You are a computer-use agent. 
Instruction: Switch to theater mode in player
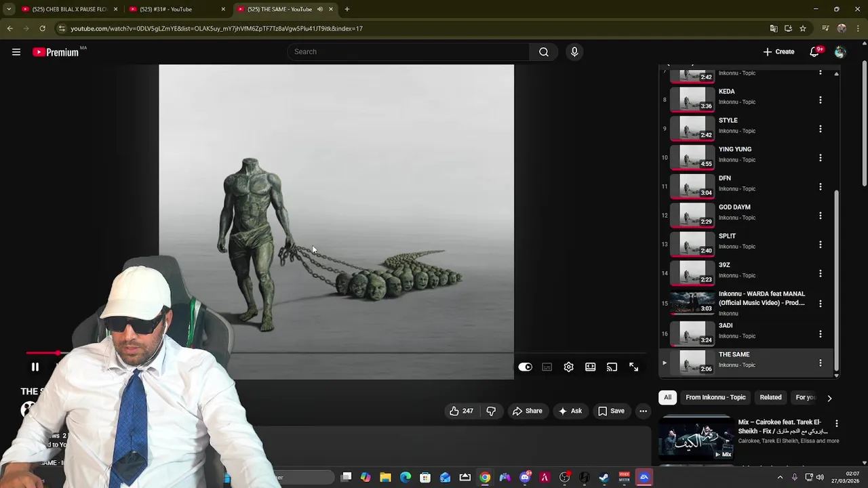point(591,367)
